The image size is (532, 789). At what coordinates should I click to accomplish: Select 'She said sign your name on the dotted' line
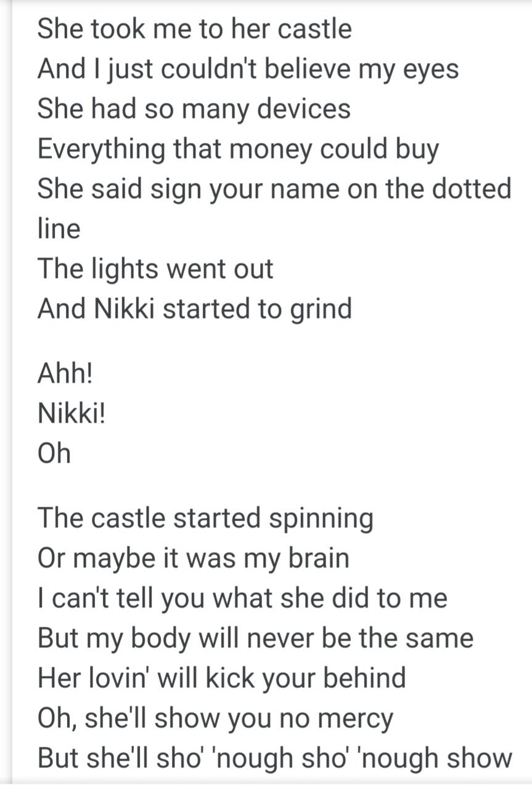(x=274, y=189)
